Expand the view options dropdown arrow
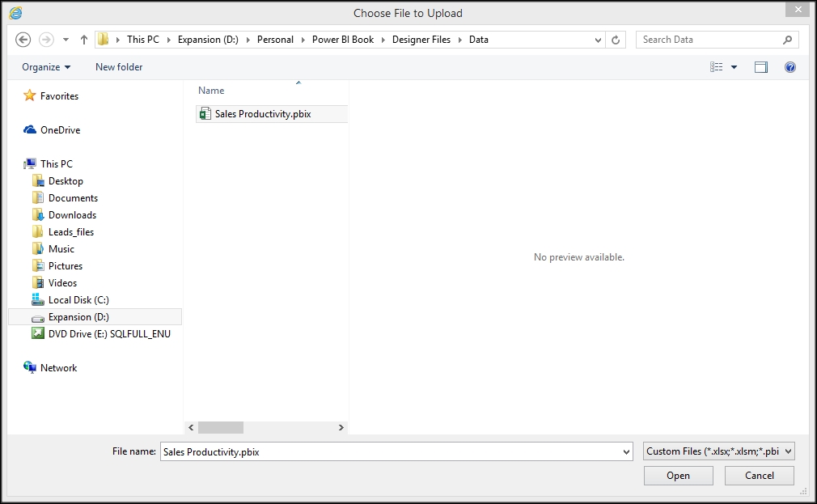The height and width of the screenshot is (504, 817). (x=734, y=67)
